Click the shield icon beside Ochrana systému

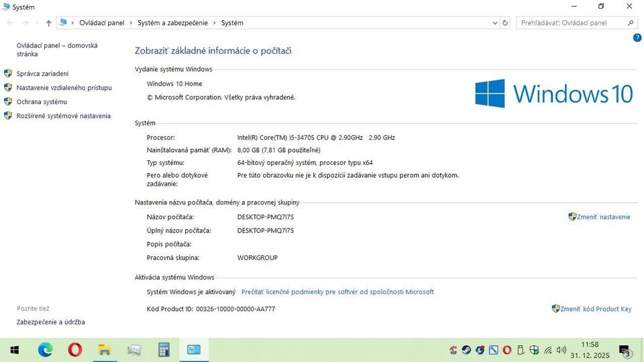(8, 101)
